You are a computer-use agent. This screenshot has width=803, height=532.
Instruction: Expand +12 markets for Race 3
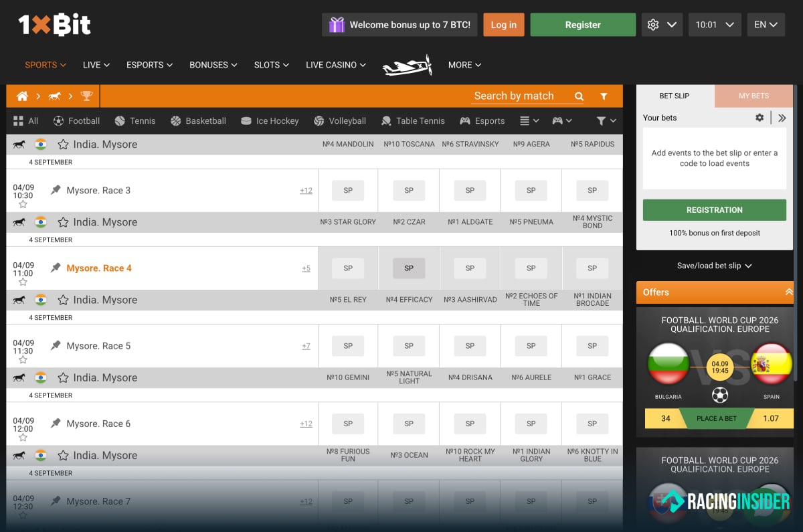pos(306,191)
